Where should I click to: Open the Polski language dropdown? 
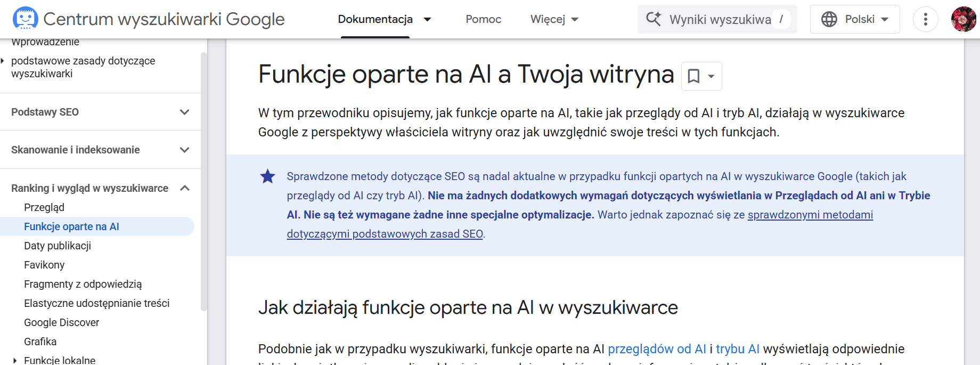pyautogui.click(x=855, y=19)
